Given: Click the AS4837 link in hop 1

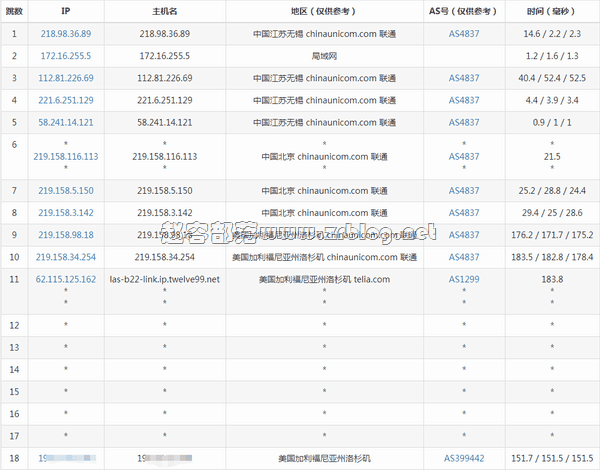Looking at the screenshot, I should click(464, 34).
